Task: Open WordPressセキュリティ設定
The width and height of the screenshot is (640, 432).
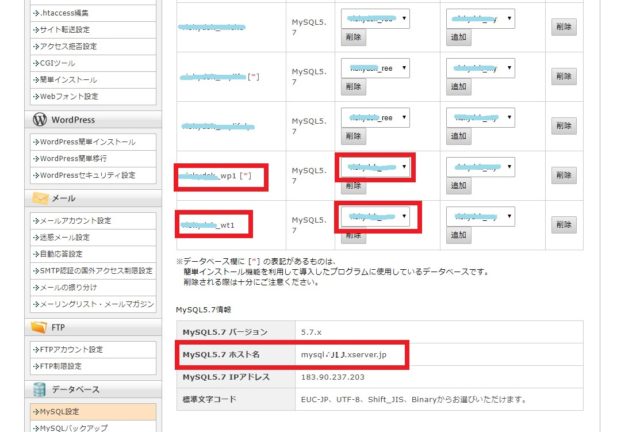Action: point(93,176)
